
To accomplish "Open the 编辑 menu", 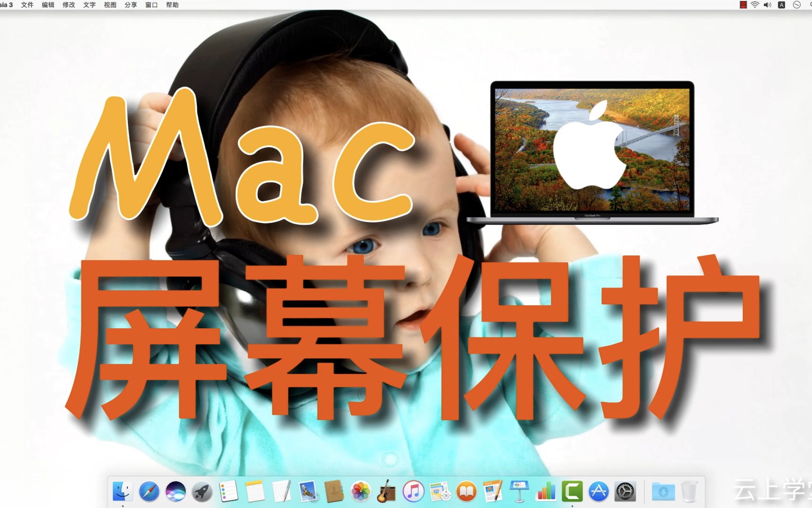I will [48, 5].
